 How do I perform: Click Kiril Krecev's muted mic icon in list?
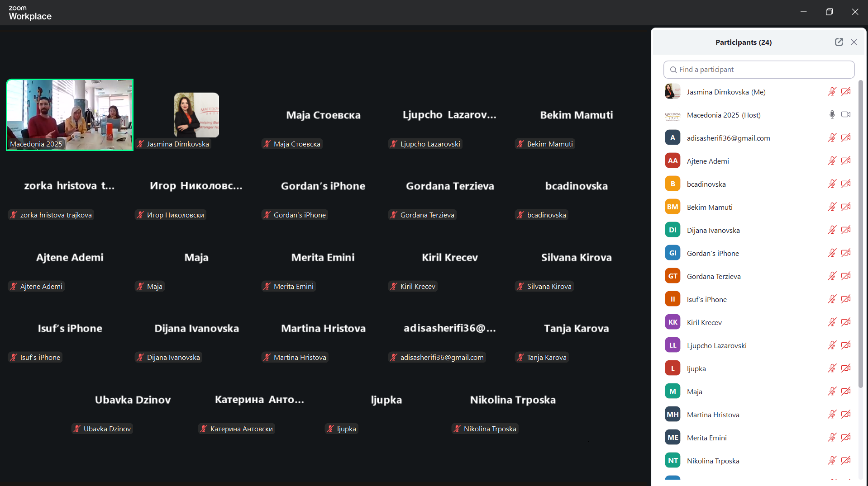pyautogui.click(x=832, y=322)
